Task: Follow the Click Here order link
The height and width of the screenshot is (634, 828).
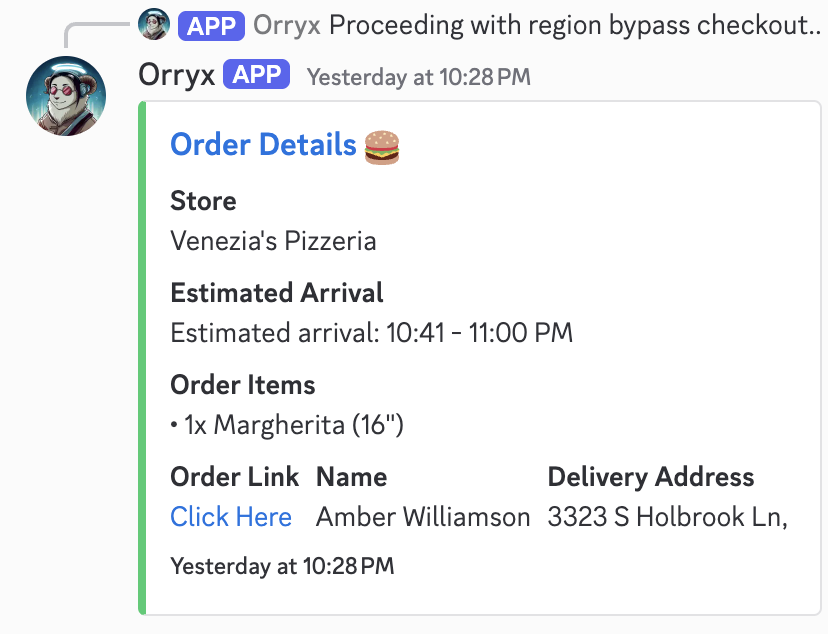Action: (x=231, y=517)
